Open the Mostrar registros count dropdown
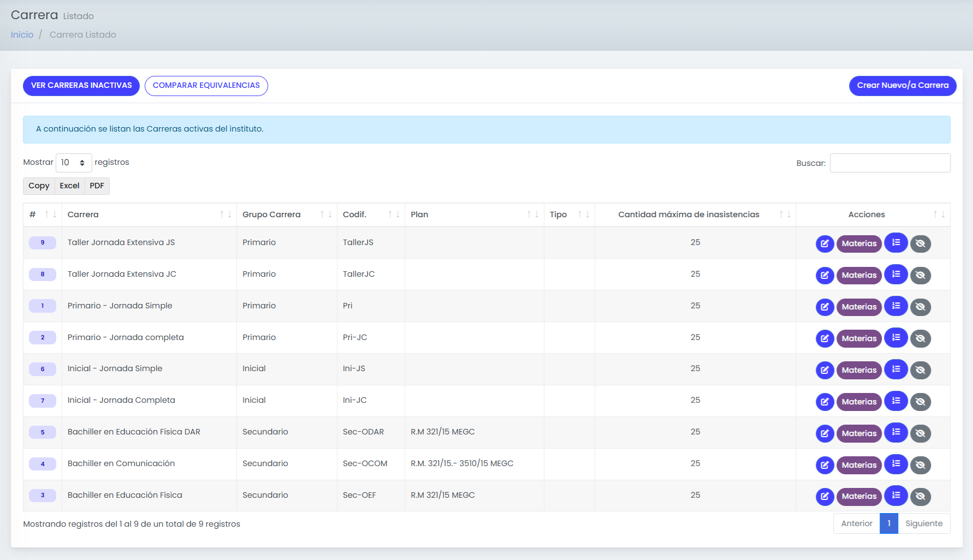The height and width of the screenshot is (560, 973). tap(74, 163)
